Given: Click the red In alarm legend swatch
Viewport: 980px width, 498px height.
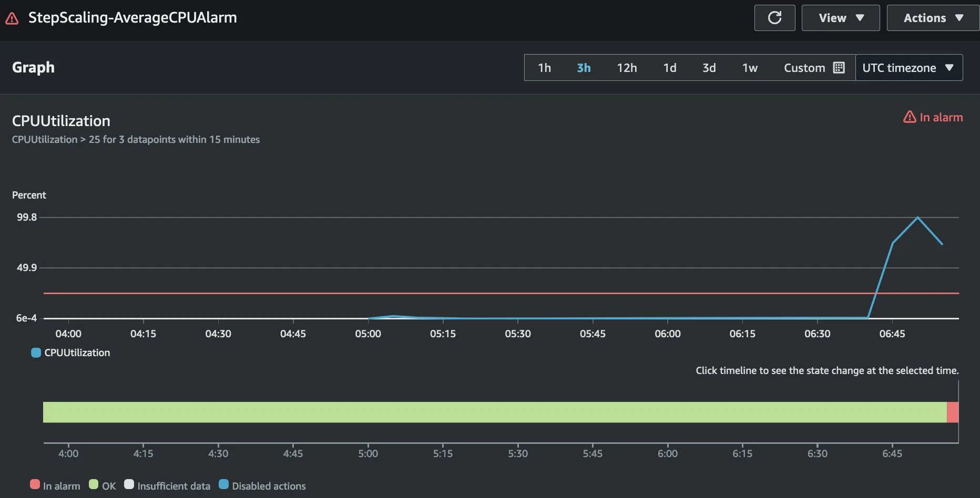Looking at the screenshot, I should tap(35, 484).
